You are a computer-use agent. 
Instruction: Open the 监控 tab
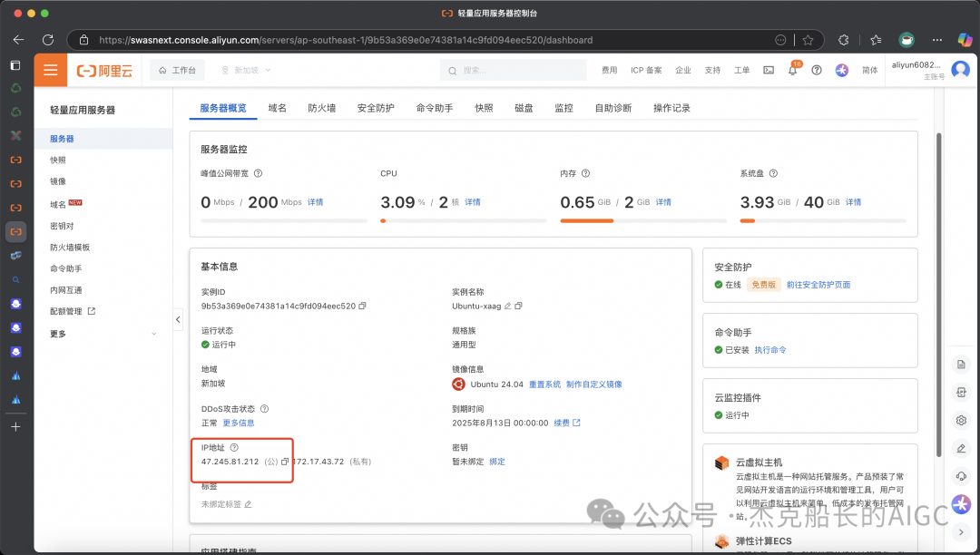pos(563,108)
